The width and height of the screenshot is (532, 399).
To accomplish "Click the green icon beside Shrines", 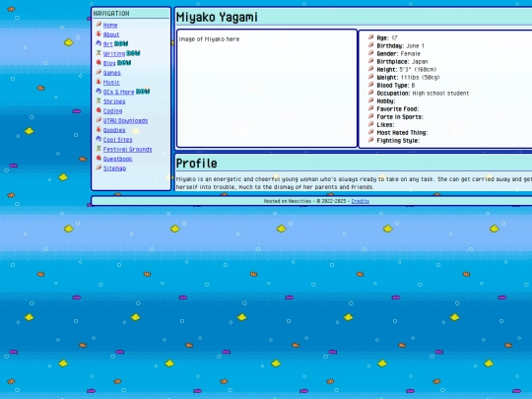I will [x=99, y=100].
